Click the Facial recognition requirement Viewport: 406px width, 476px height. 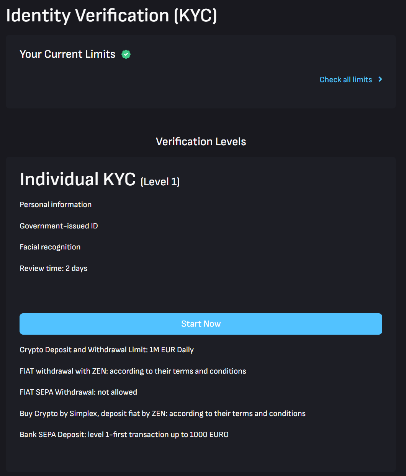click(x=50, y=247)
